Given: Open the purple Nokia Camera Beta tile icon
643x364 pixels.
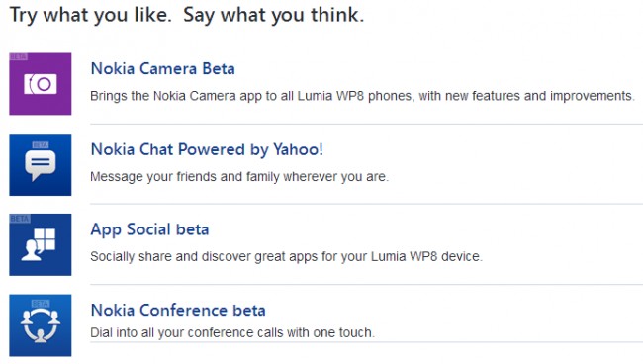Looking at the screenshot, I should (41, 84).
